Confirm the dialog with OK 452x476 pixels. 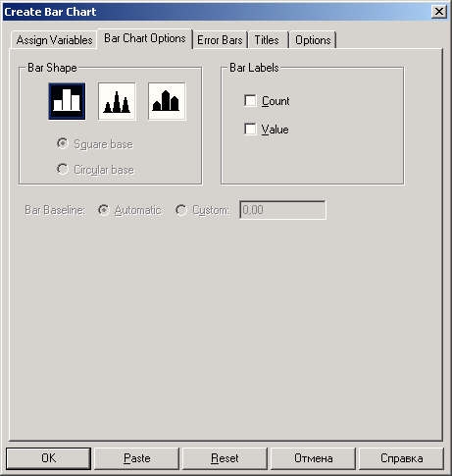tap(48, 458)
